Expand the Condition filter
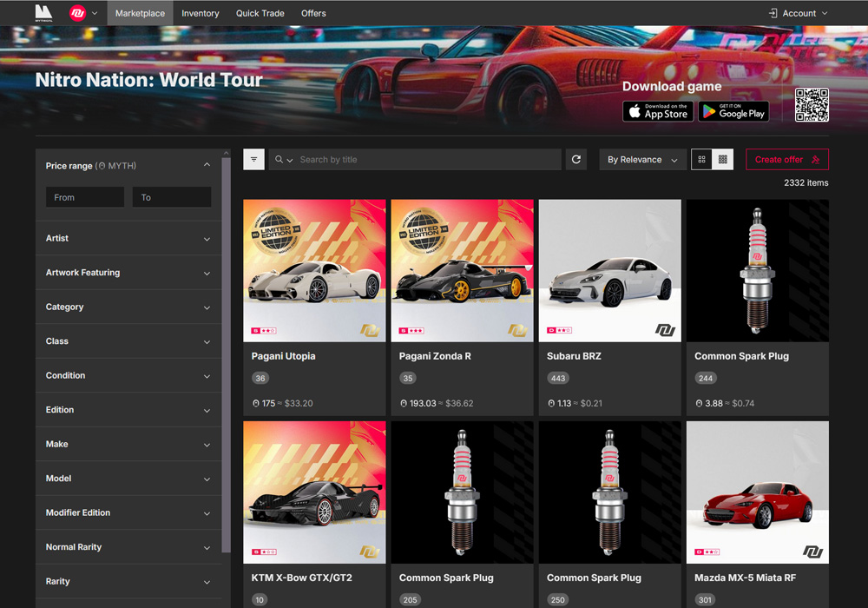This screenshot has width=868, height=608. click(x=128, y=375)
